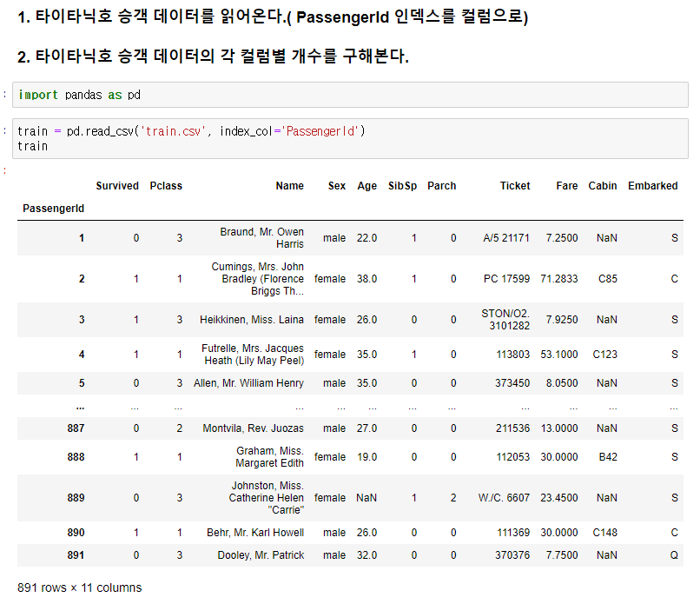Select the 'SibSp' column header
Viewport: 700px width, 604px height.
click(402, 186)
